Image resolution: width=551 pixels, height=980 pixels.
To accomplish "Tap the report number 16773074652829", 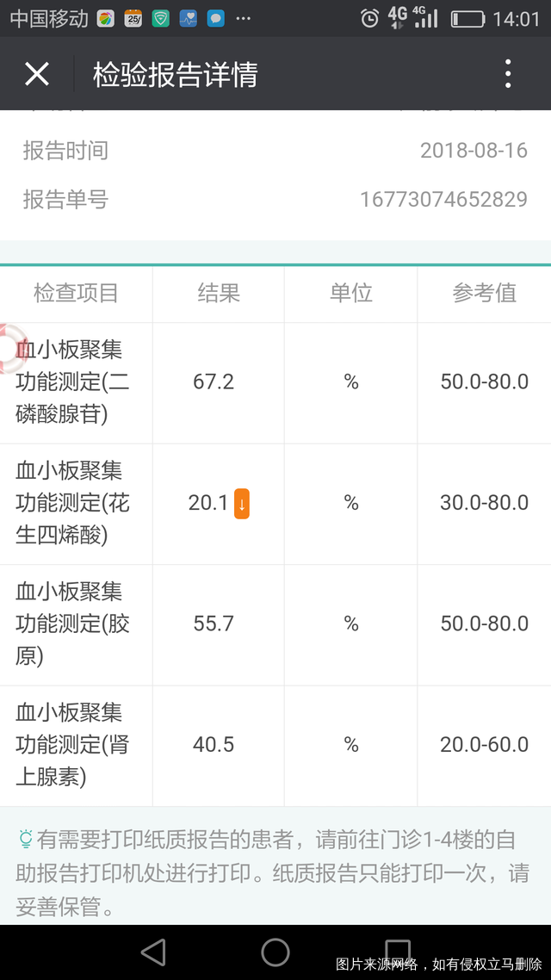I will coord(443,200).
